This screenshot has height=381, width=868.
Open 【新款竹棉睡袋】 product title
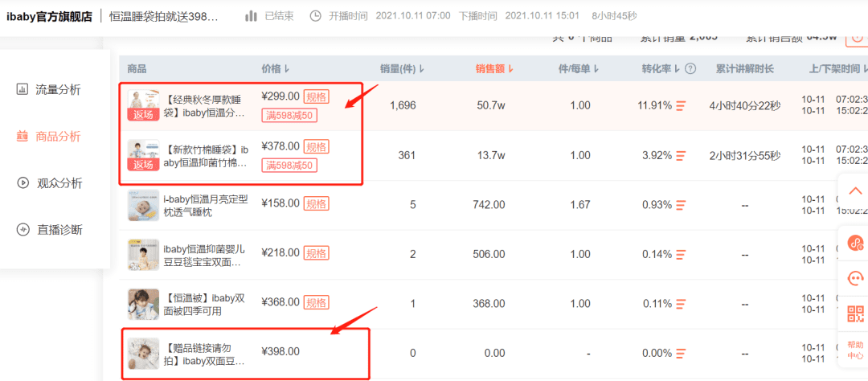[x=207, y=156]
